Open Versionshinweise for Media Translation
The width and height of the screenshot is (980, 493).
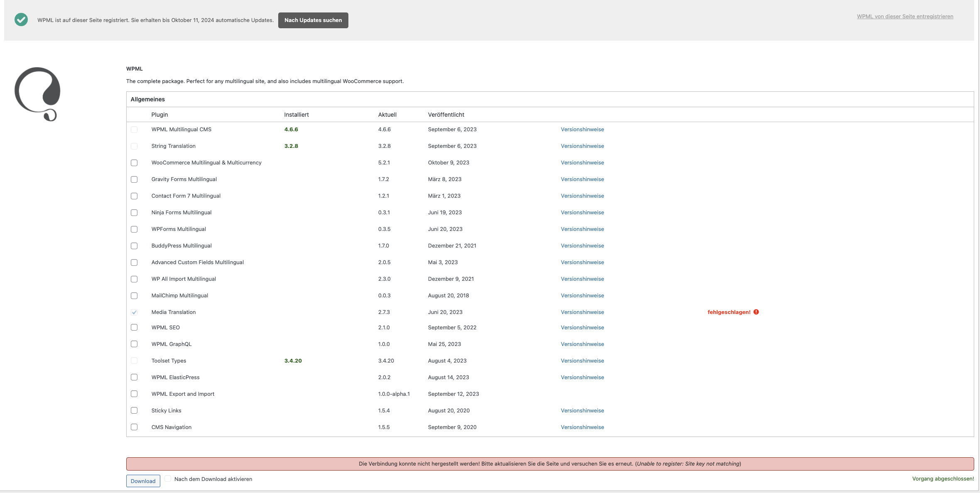click(582, 312)
